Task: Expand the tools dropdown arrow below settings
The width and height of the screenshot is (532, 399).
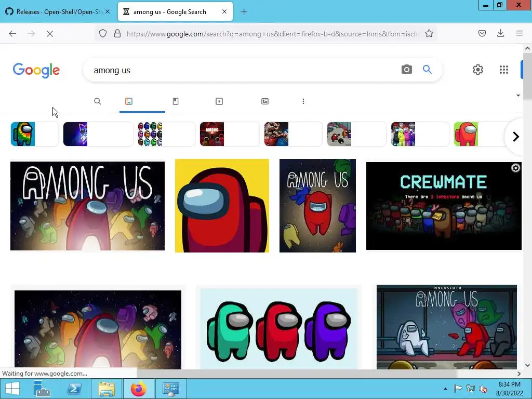Action: 518,96
